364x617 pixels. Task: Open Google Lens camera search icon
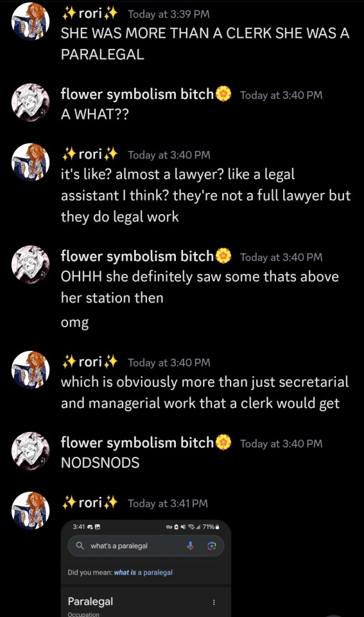tap(211, 546)
